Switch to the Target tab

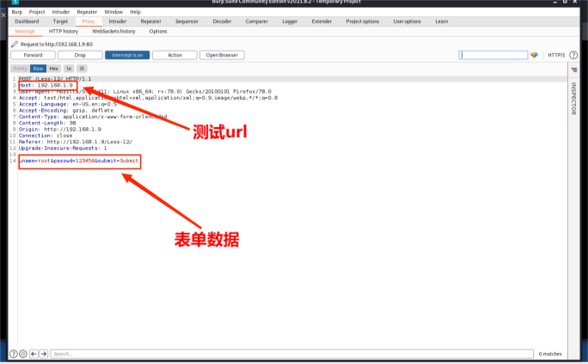pos(60,21)
